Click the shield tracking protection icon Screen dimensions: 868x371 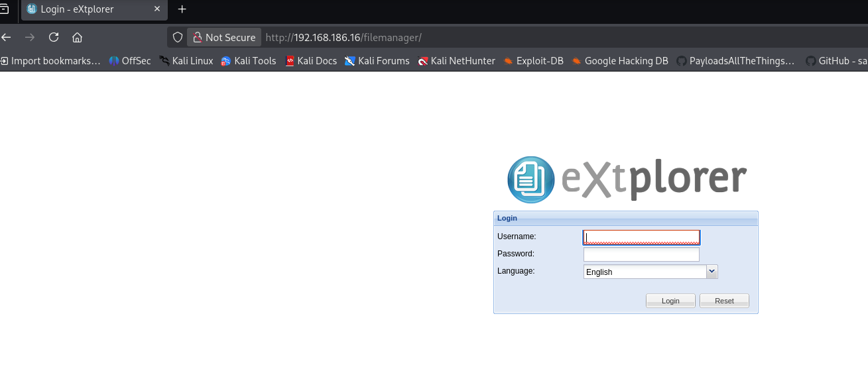pyautogui.click(x=177, y=37)
